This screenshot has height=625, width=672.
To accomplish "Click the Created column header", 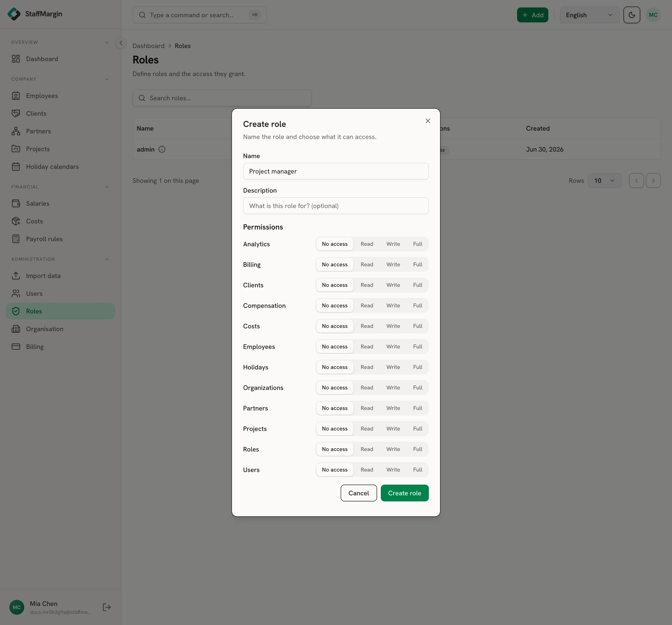I will point(537,128).
